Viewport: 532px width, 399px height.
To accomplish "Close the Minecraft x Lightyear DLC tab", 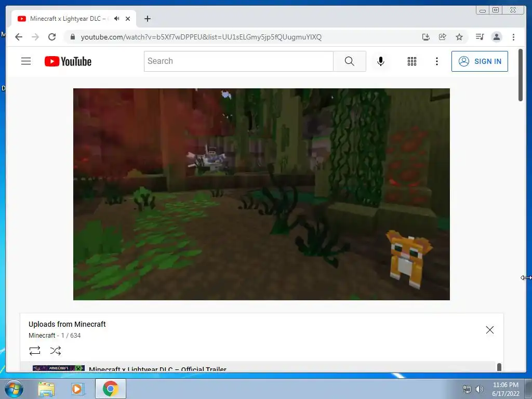I will (128, 19).
